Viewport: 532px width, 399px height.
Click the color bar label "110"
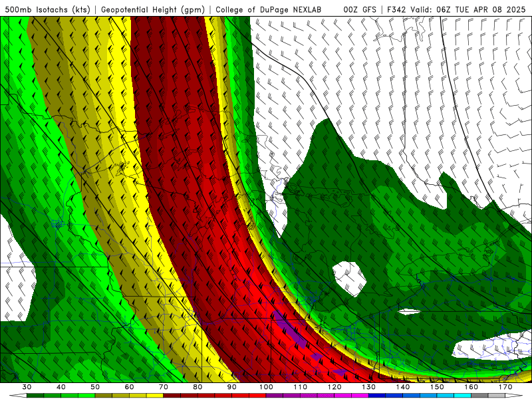(301, 387)
